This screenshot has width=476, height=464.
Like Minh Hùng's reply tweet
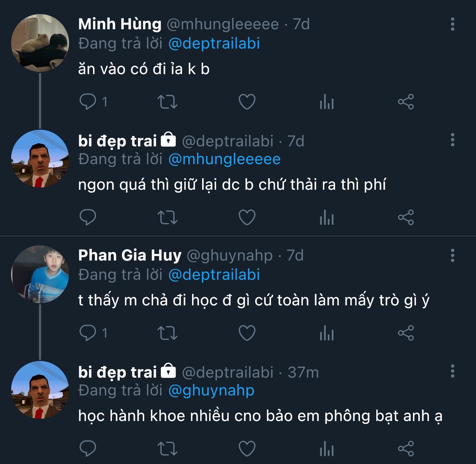[x=247, y=102]
